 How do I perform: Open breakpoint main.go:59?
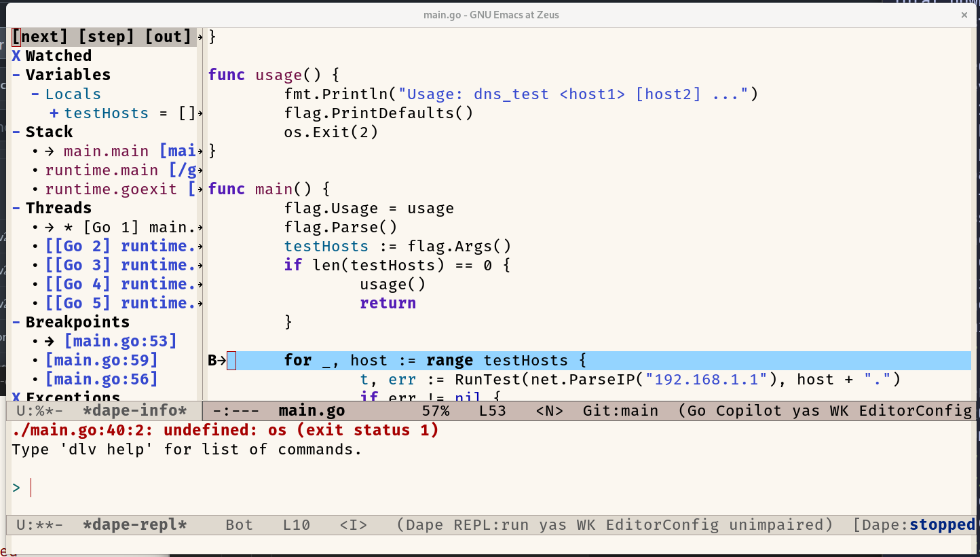click(102, 360)
